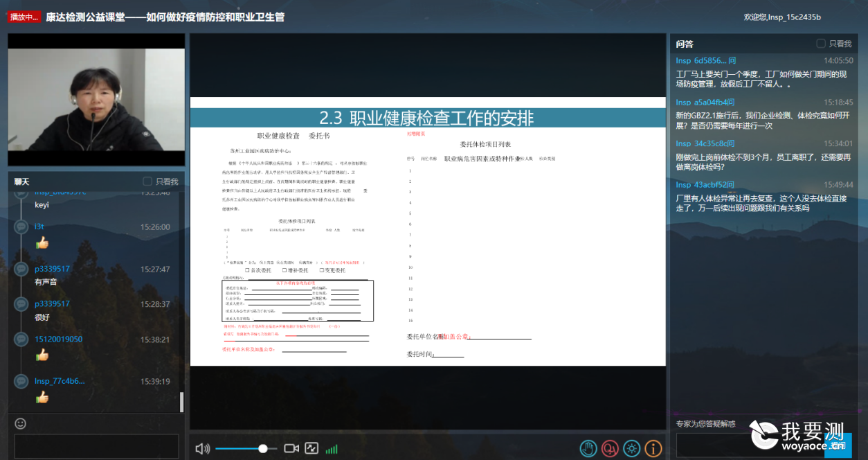Click timestamp 15:49:44 in Q&A

(x=838, y=185)
